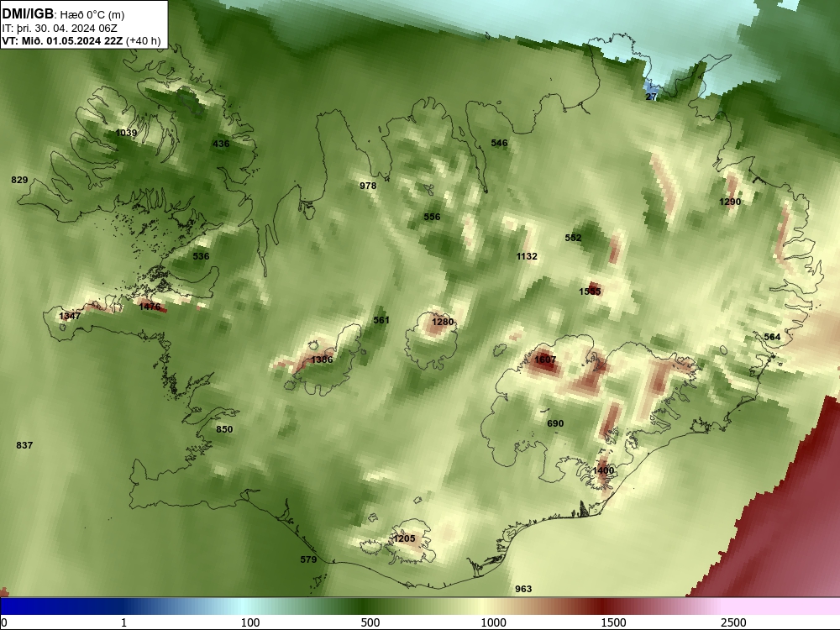Image resolution: width=840 pixels, height=630 pixels.
Task: Click the 2500 label on the color scale
Action: pyautogui.click(x=733, y=622)
